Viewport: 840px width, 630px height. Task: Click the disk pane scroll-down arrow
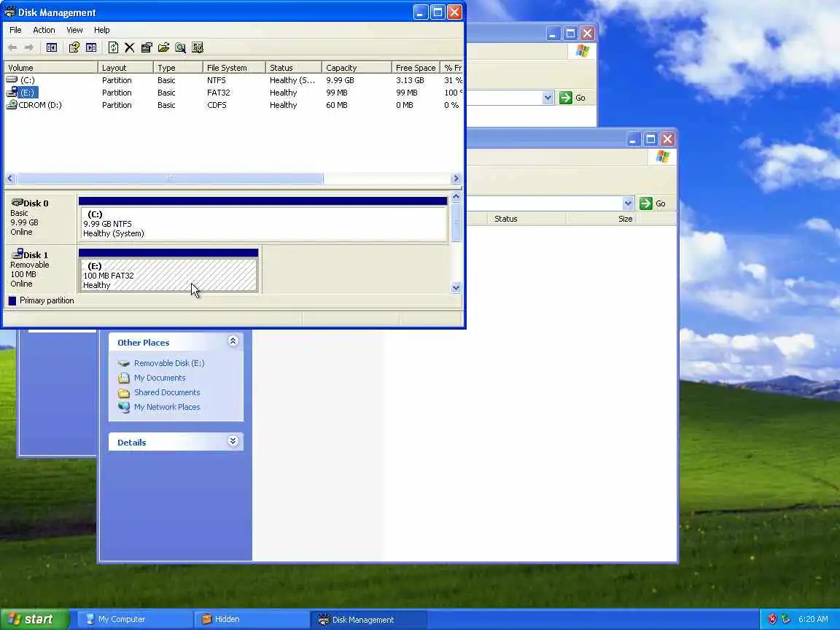(456, 288)
